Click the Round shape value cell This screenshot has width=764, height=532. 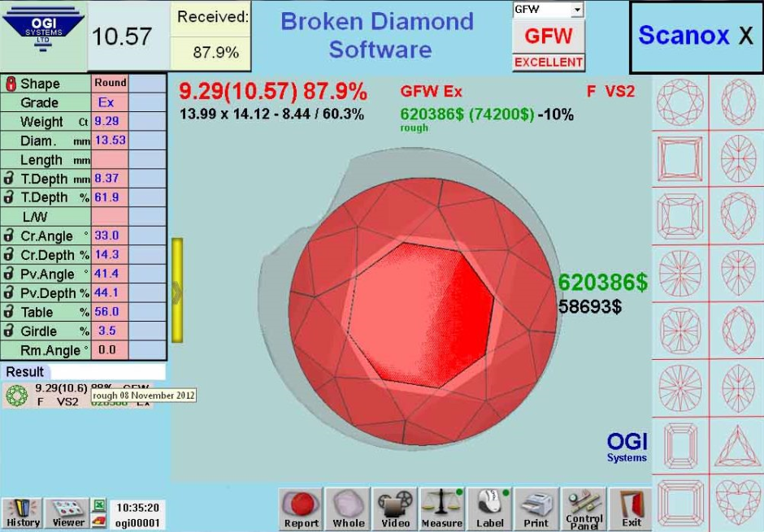tap(110, 83)
